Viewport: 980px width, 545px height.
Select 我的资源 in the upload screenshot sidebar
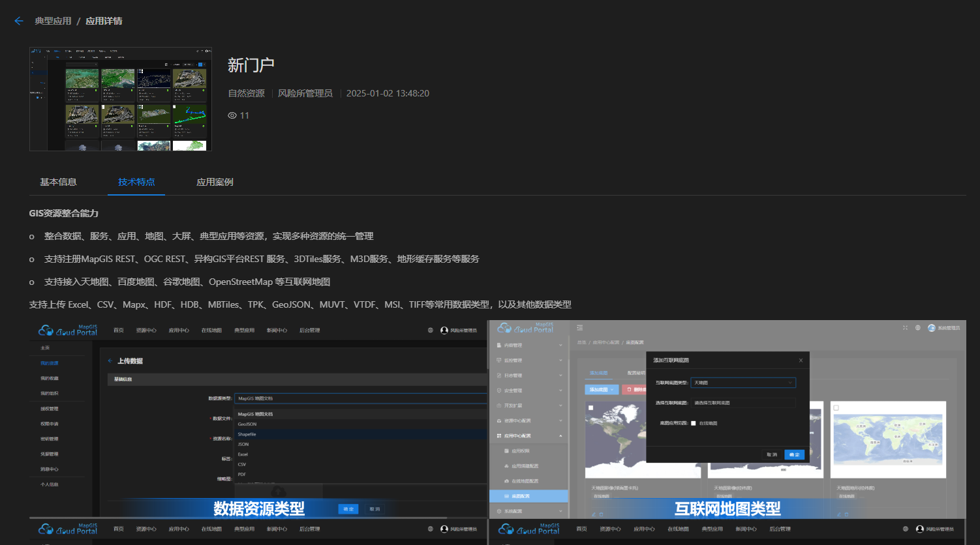50,363
